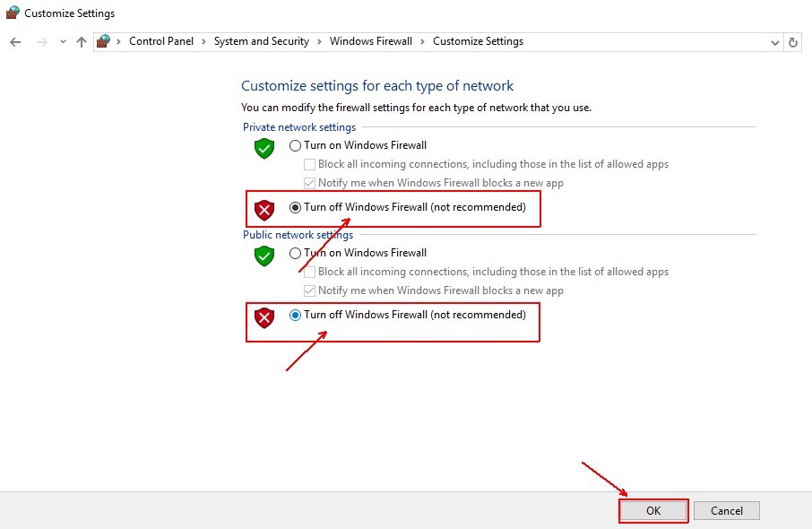Click the Public network settings heading

pos(298,235)
